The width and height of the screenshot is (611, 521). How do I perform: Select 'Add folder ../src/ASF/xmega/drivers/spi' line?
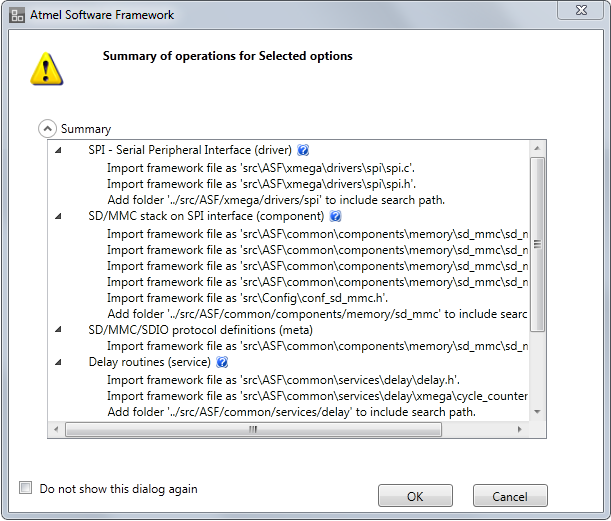(x=276, y=200)
